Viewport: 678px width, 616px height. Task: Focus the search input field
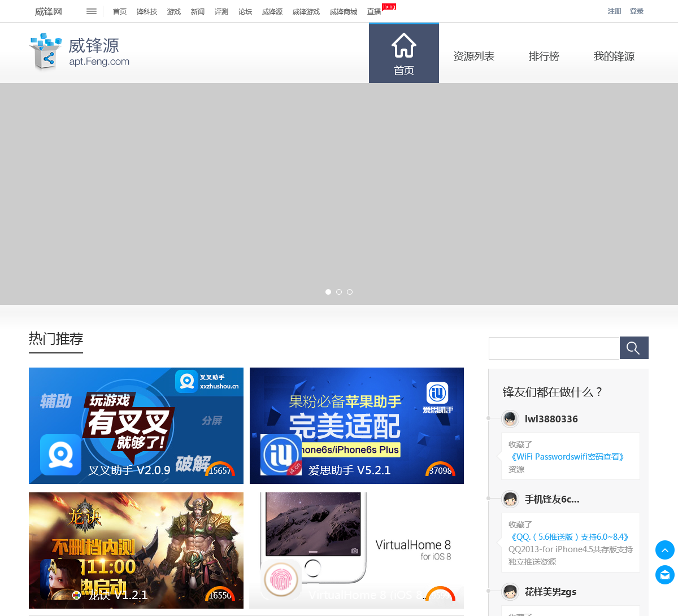(x=554, y=348)
